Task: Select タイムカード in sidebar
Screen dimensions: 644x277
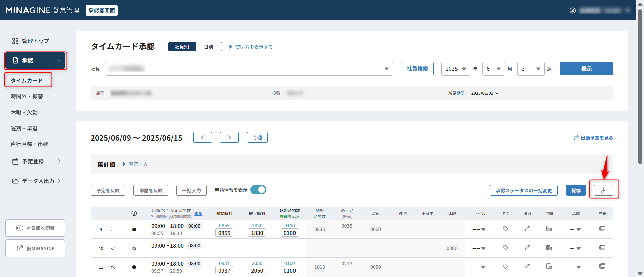Action: (27, 81)
